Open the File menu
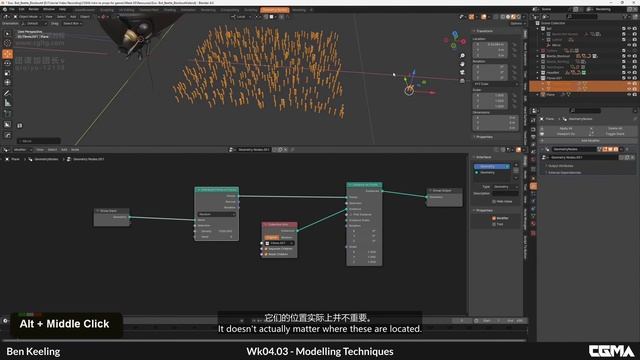Viewport: 640px width, 360px height. click(11, 9)
